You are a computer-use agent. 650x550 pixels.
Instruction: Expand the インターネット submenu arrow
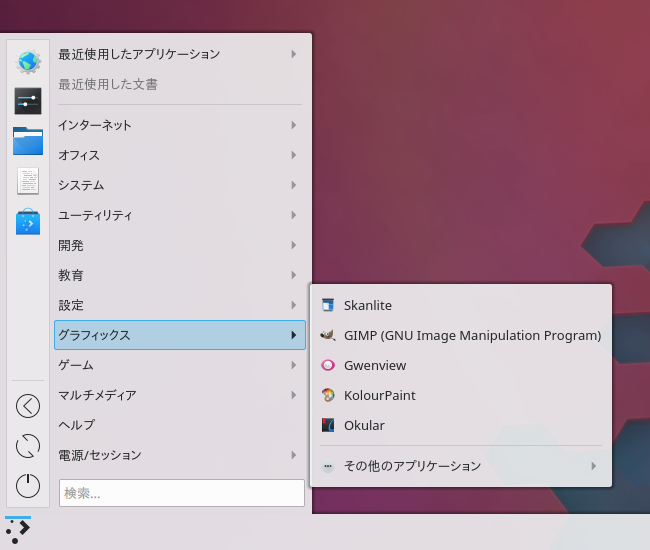tap(293, 125)
